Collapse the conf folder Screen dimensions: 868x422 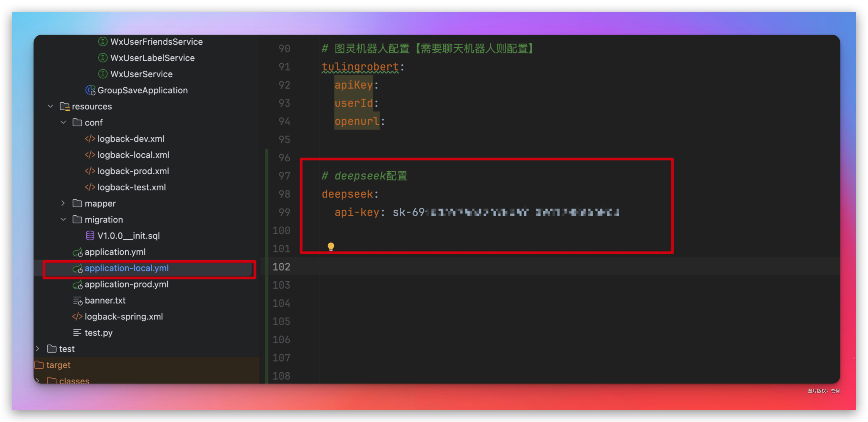(x=63, y=123)
